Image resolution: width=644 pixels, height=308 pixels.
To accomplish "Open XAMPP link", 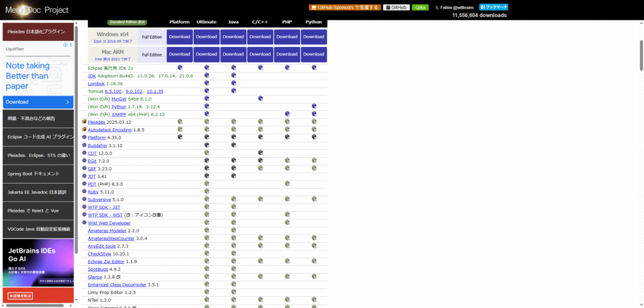I will tap(119, 114).
